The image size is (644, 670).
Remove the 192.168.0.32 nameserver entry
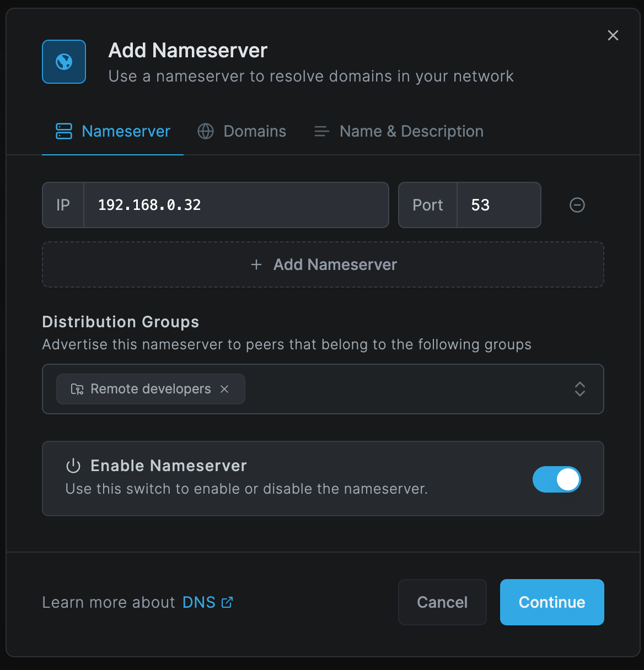pyautogui.click(x=577, y=205)
